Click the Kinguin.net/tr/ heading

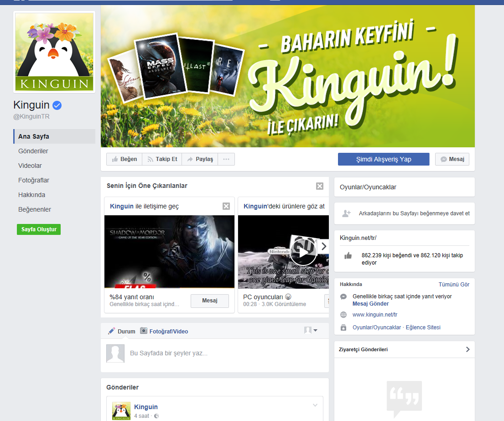358,238
